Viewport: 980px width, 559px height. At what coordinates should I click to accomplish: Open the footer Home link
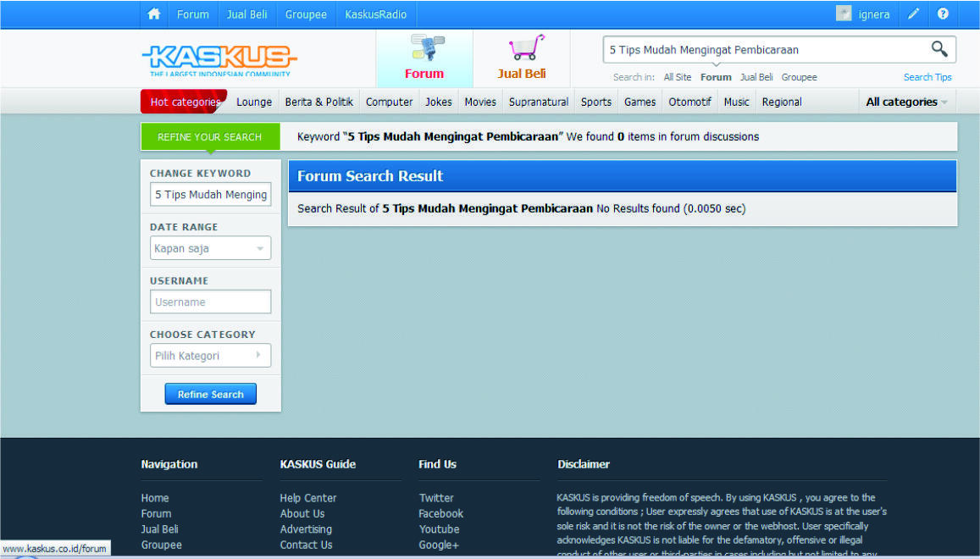pyautogui.click(x=155, y=498)
